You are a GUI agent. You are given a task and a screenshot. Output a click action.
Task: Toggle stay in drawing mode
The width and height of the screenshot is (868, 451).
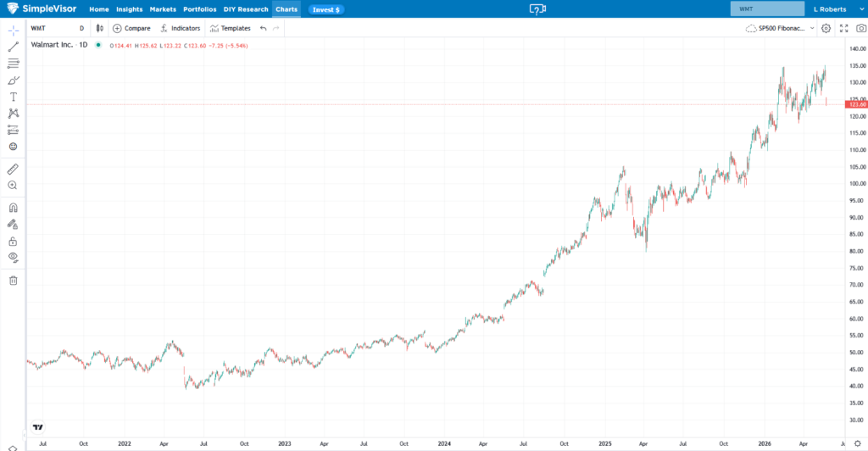(14, 225)
